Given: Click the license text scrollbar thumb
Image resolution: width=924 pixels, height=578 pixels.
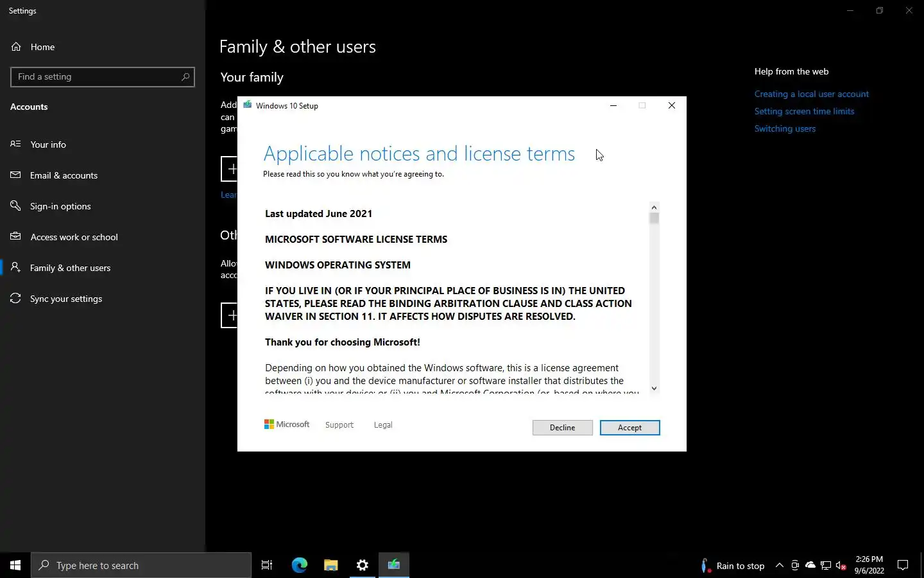Looking at the screenshot, I should (x=654, y=218).
